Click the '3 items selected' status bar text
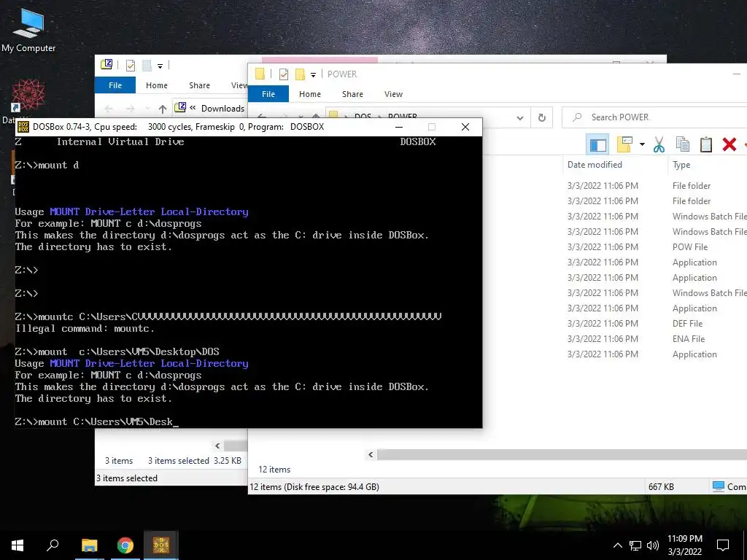Image resolution: width=747 pixels, height=560 pixels. point(127,478)
